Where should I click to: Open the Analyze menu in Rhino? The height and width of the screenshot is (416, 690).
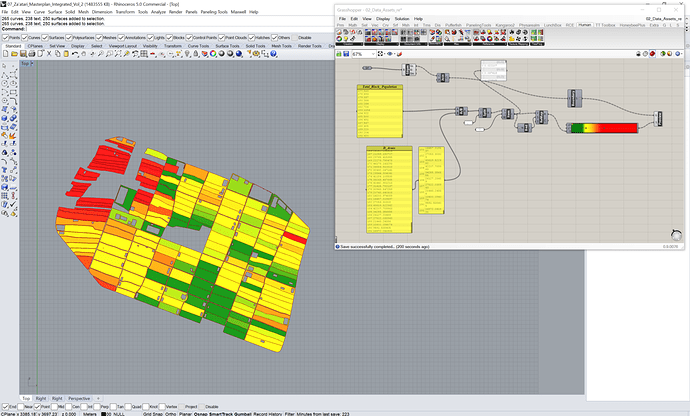[158, 12]
